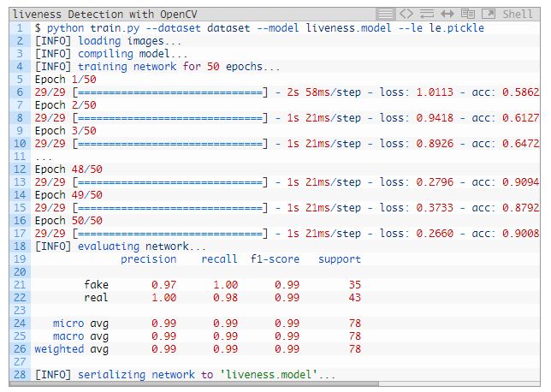This screenshot has width=551, height=392.
Task: Click the 'weighted avg' row label
Action: [72, 349]
